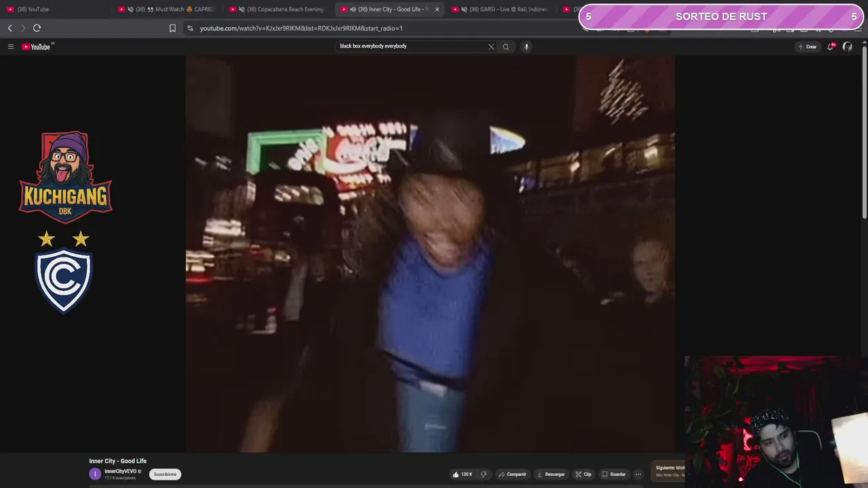Save the video with Guardar
The height and width of the screenshot is (488, 868).
coord(614,474)
